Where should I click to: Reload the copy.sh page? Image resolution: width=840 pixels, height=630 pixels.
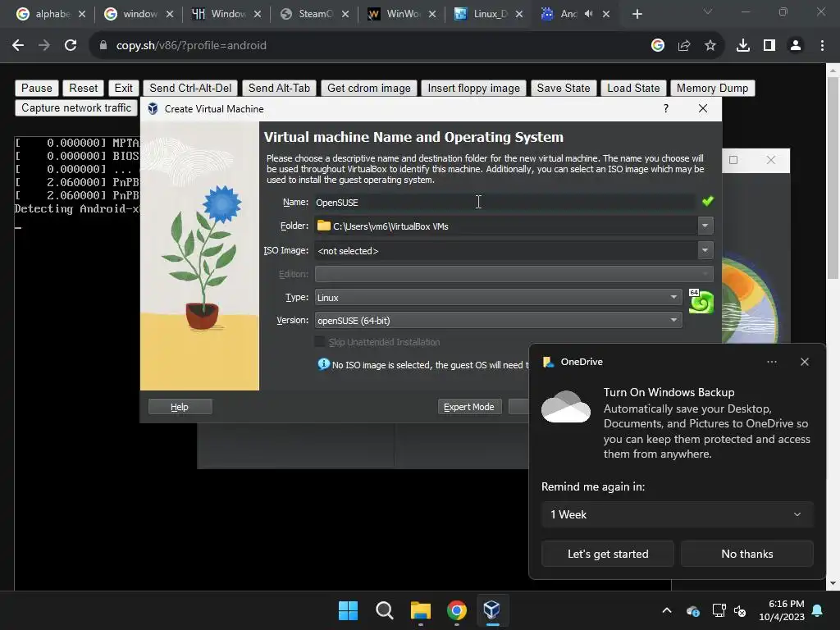tap(71, 46)
